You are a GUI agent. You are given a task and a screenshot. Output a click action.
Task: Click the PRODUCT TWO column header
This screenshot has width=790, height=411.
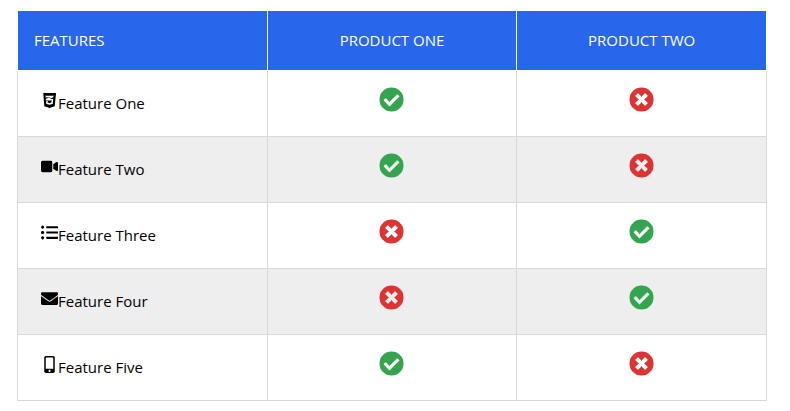641,41
